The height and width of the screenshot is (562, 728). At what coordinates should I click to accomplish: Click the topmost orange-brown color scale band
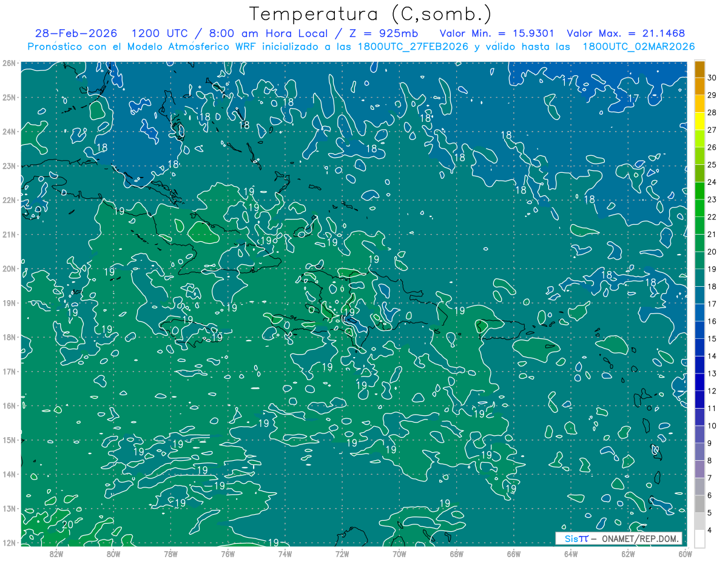point(699,69)
